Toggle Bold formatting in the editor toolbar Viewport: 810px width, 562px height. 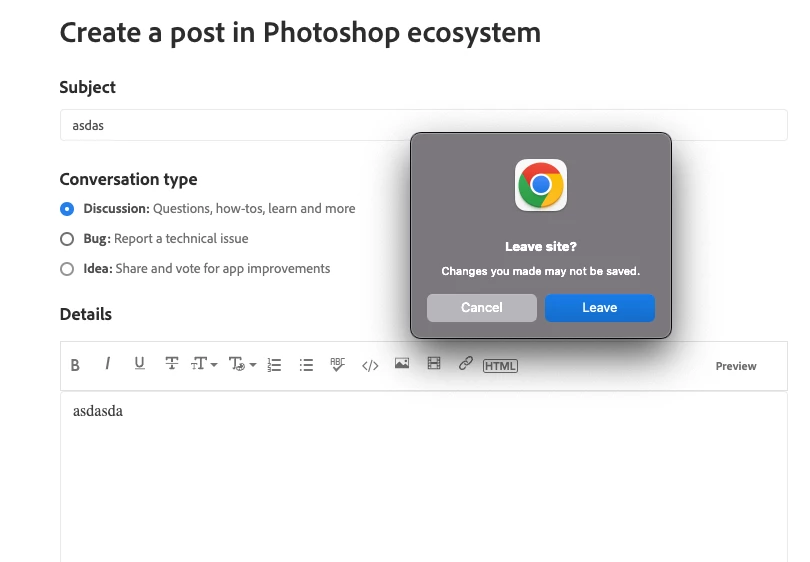pyautogui.click(x=75, y=365)
